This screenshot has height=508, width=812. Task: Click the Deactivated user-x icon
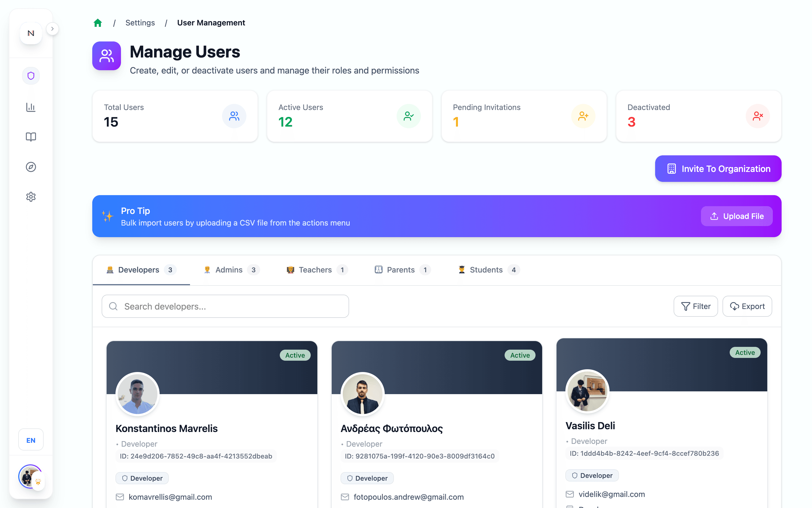(x=758, y=116)
